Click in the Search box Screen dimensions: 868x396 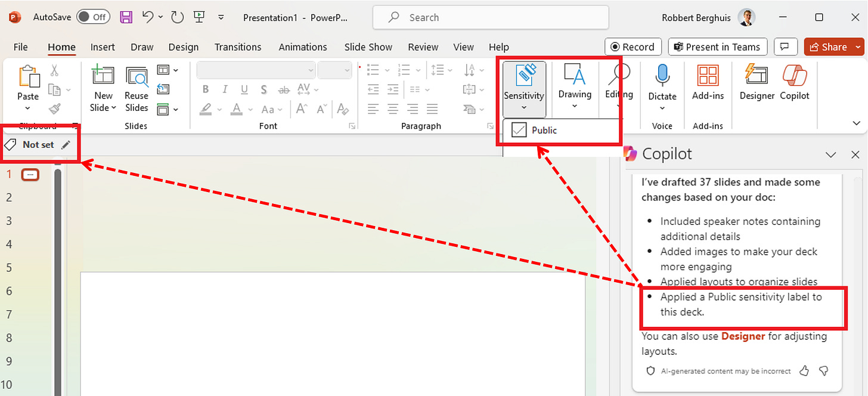click(x=491, y=18)
